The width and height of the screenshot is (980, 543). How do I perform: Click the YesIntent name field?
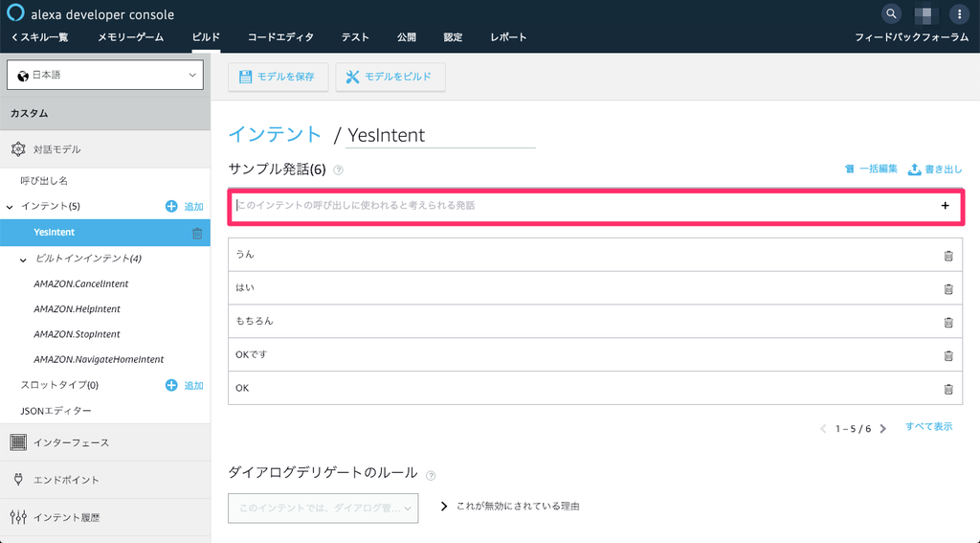440,135
